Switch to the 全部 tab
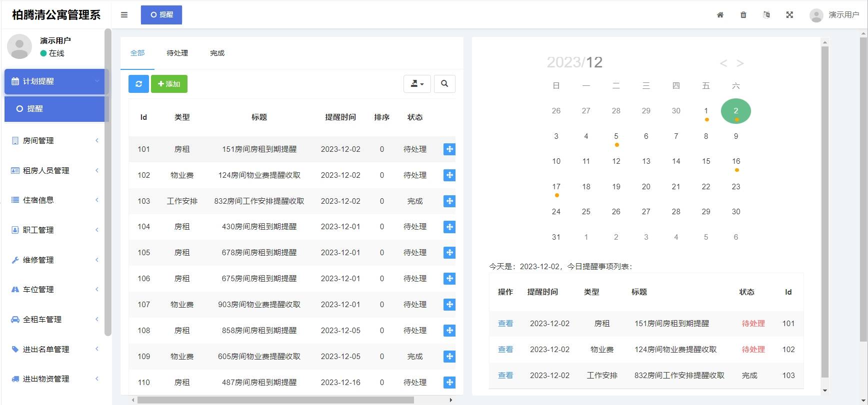Image resolution: width=868 pixels, height=405 pixels. tap(137, 53)
